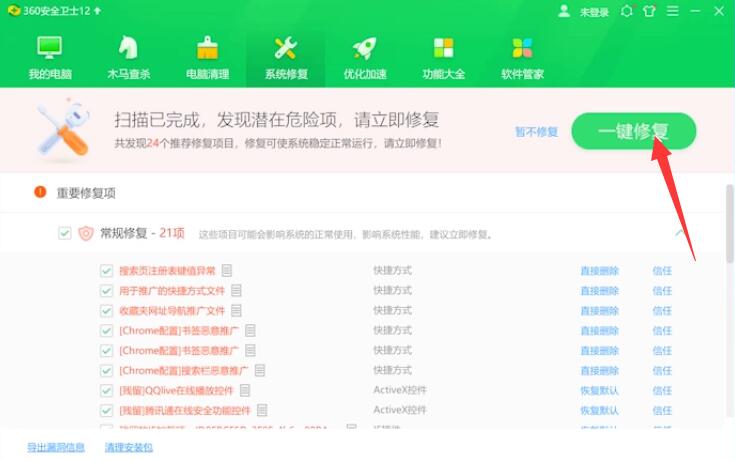Open the skin (shirt) icon
735x461 pixels.
tap(649, 11)
